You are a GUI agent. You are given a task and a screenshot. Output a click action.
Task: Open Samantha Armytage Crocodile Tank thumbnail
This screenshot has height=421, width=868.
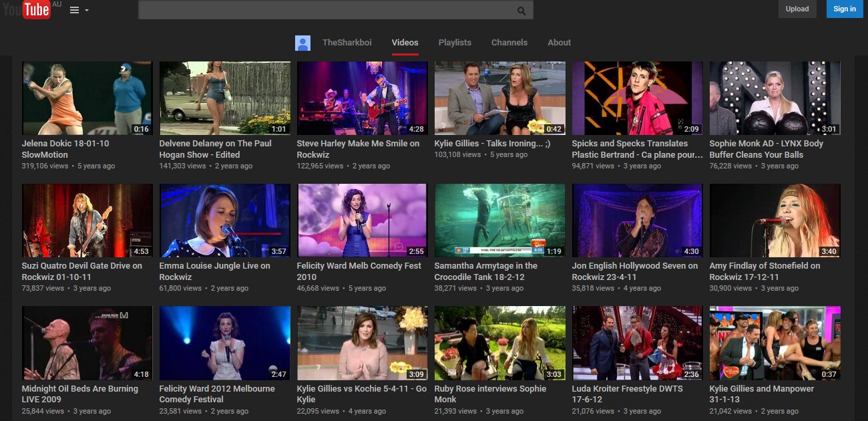tap(499, 221)
